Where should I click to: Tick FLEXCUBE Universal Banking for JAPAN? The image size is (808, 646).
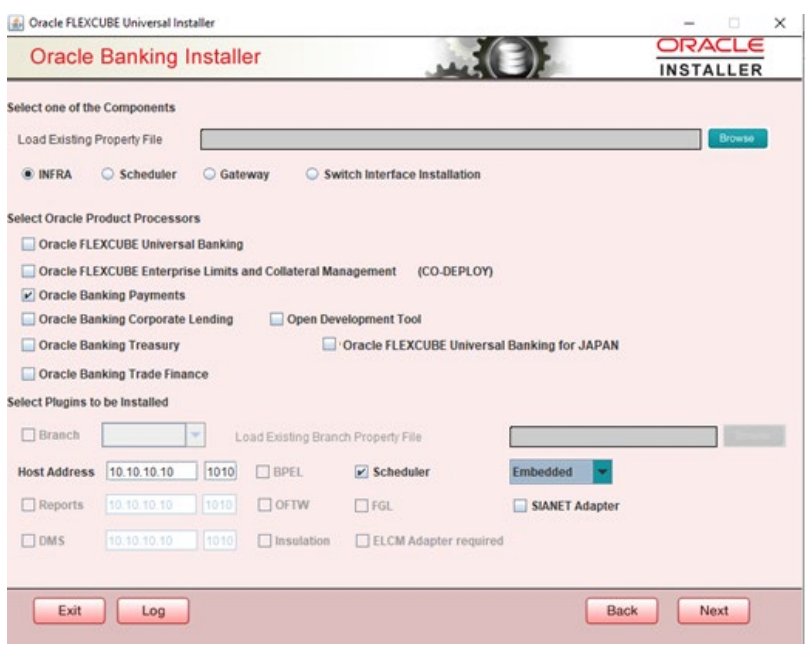pos(329,344)
